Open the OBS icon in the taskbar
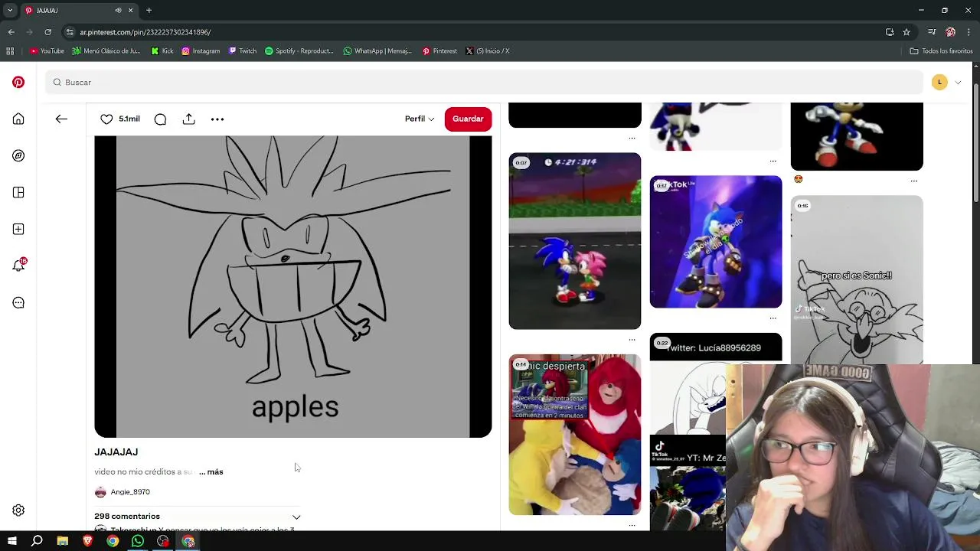 [x=163, y=541]
